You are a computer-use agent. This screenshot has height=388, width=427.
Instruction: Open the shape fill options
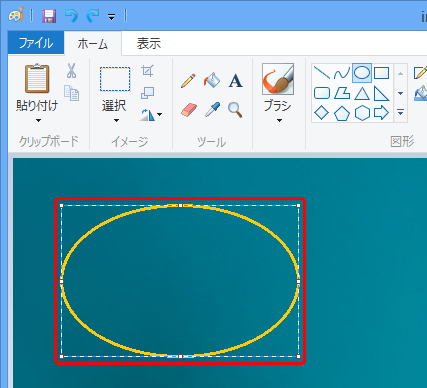420,93
